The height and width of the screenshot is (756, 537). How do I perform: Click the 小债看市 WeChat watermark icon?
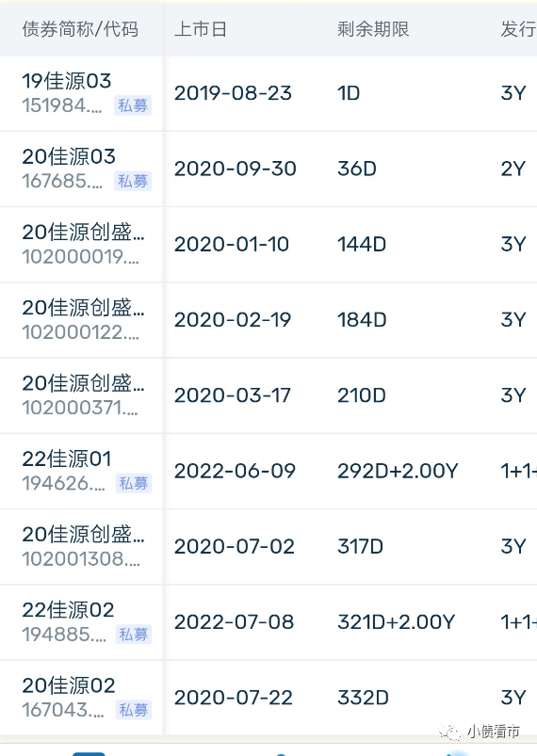(x=449, y=732)
